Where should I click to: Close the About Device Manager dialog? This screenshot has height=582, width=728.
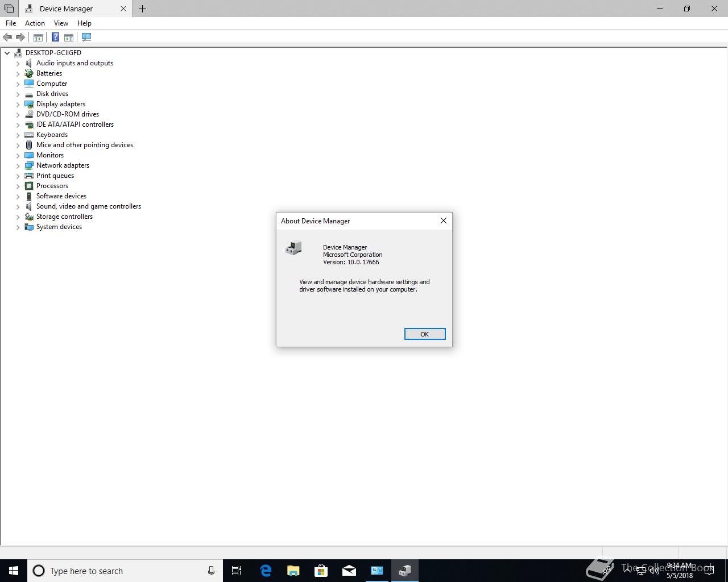pyautogui.click(x=444, y=221)
